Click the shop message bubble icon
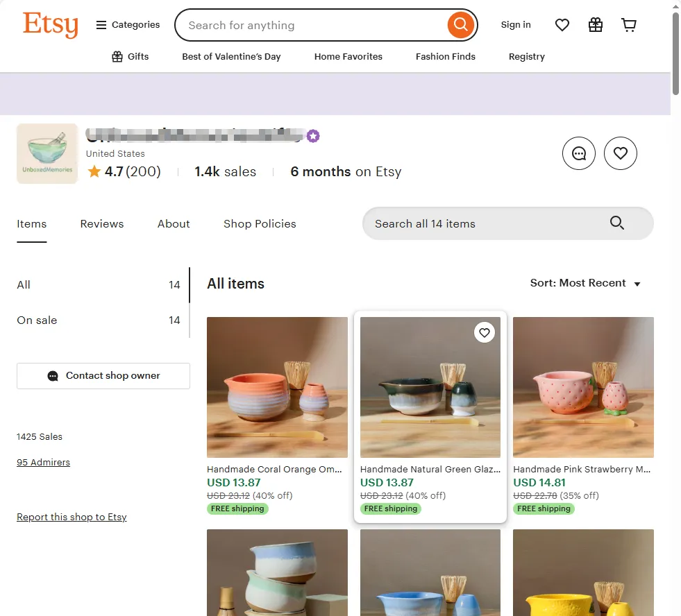 [579, 153]
